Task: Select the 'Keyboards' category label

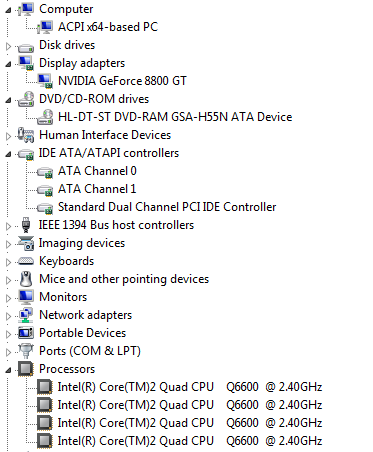Action: click(x=67, y=261)
